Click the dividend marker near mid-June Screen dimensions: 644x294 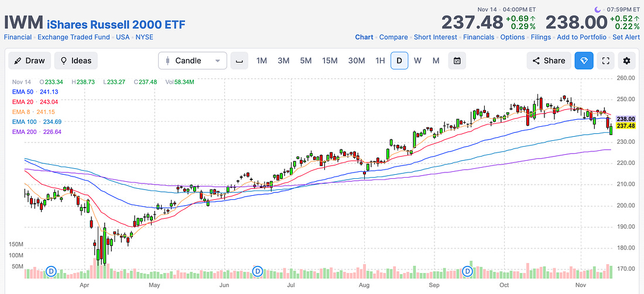coord(258,271)
